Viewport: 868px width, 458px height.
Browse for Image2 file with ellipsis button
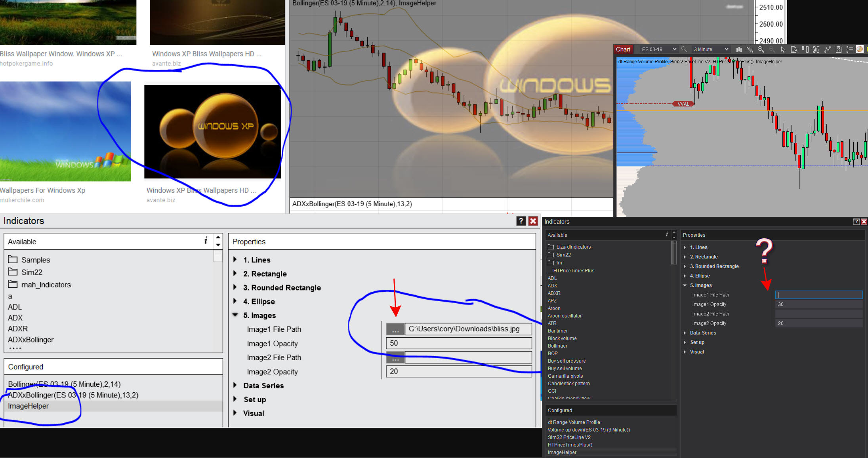click(x=395, y=357)
